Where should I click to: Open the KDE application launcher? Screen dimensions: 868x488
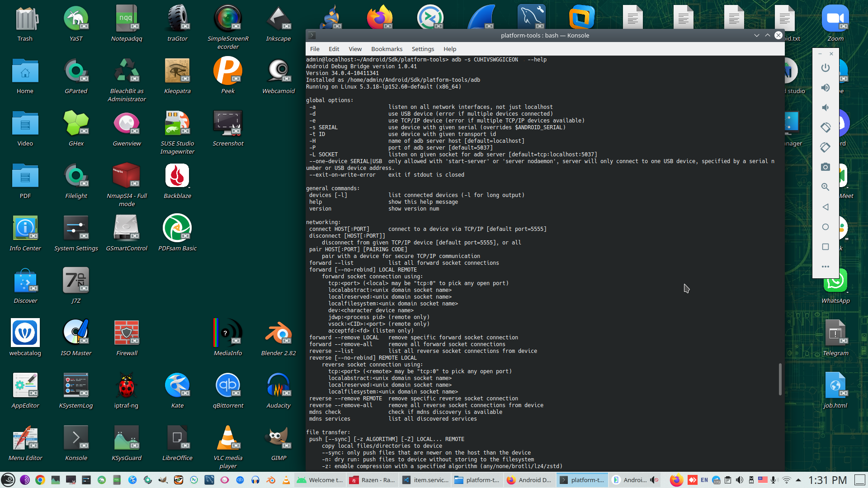click(x=8, y=480)
